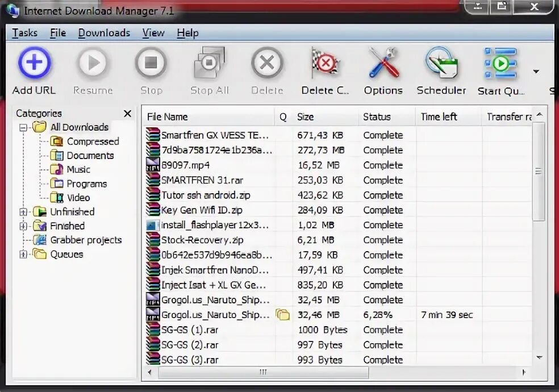Click the horizontal scrollbar right arrow
The height and width of the screenshot is (392, 559).
click(x=524, y=373)
